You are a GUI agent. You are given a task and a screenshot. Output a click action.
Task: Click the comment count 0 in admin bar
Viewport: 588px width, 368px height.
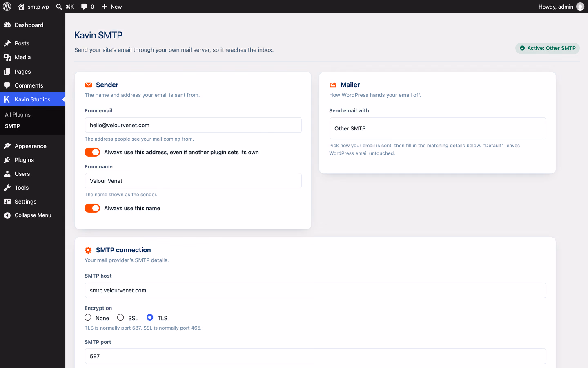[x=92, y=7]
